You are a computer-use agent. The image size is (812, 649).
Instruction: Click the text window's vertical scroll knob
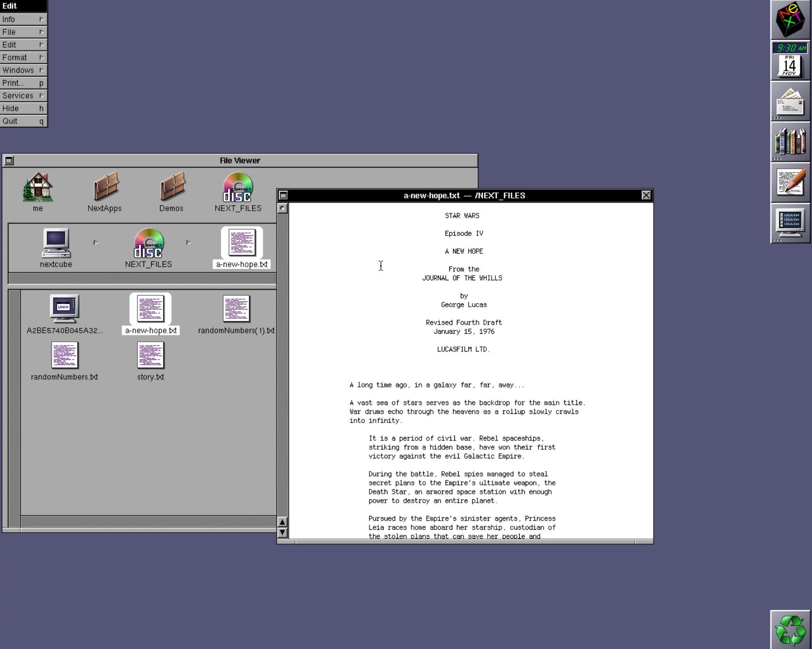pyautogui.click(x=283, y=208)
